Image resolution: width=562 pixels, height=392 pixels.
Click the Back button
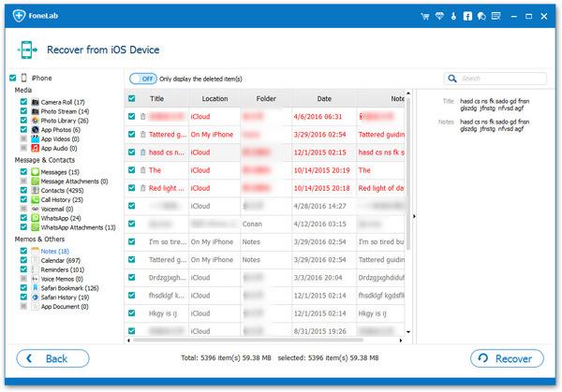52,358
